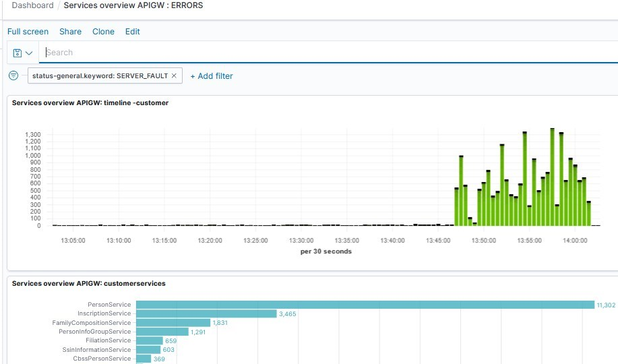Screen dimensions: 618x364
Task: Click the Dashboard breadcrumb link
Action: point(32,5)
